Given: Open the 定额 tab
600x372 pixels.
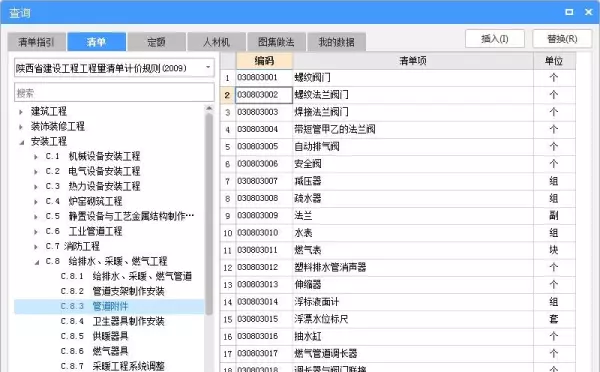Looking at the screenshot, I should click(x=157, y=42).
